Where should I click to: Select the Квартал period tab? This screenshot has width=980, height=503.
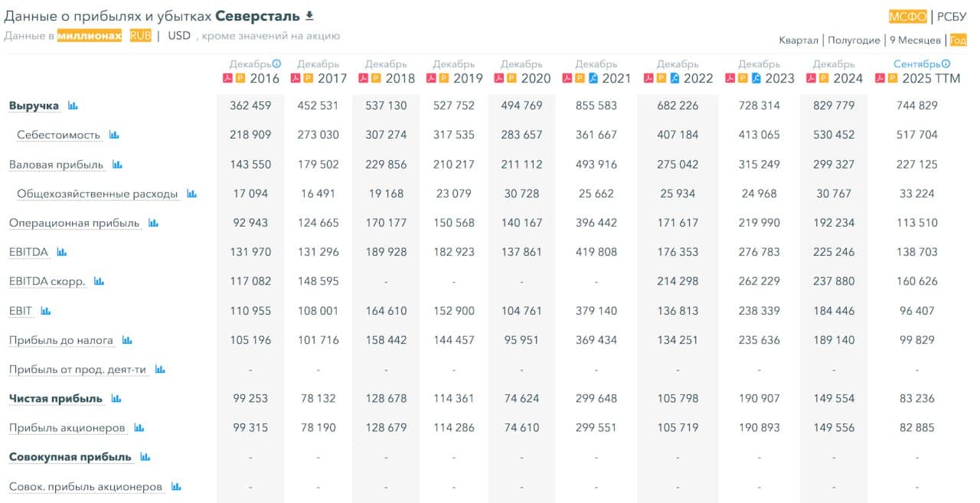[x=799, y=40]
